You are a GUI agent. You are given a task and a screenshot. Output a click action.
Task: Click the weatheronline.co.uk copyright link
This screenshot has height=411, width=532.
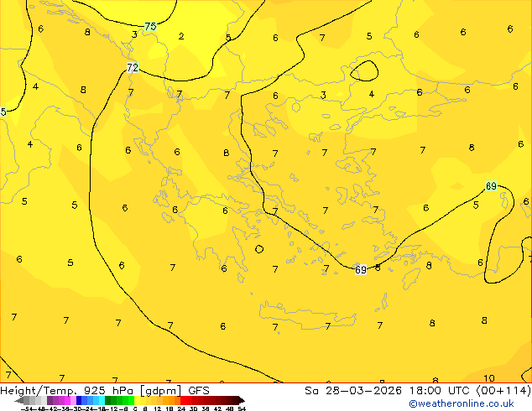click(462, 403)
